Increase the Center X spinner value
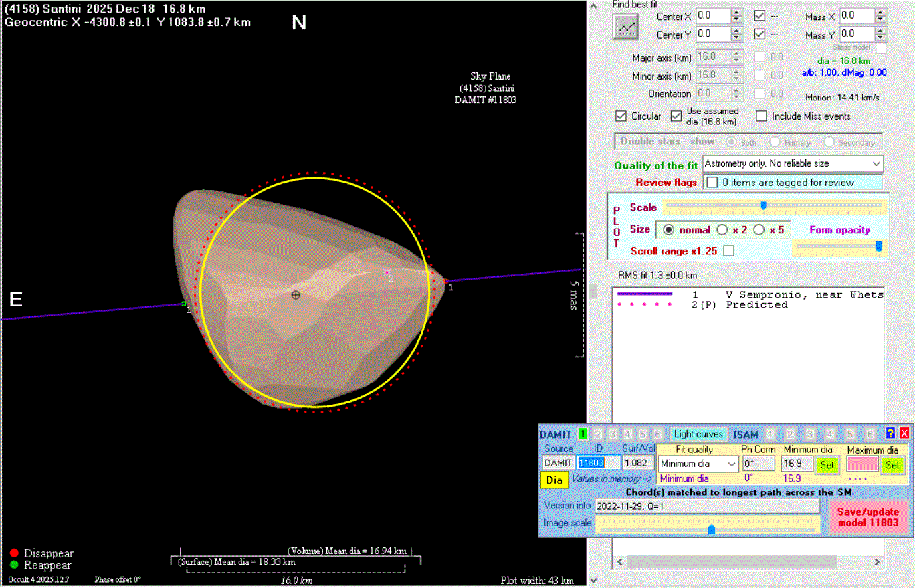This screenshot has height=588, width=915. [736, 12]
